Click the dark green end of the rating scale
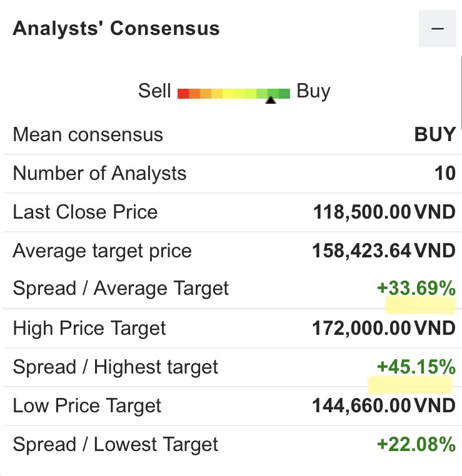This screenshot has height=476, width=462. click(x=284, y=94)
